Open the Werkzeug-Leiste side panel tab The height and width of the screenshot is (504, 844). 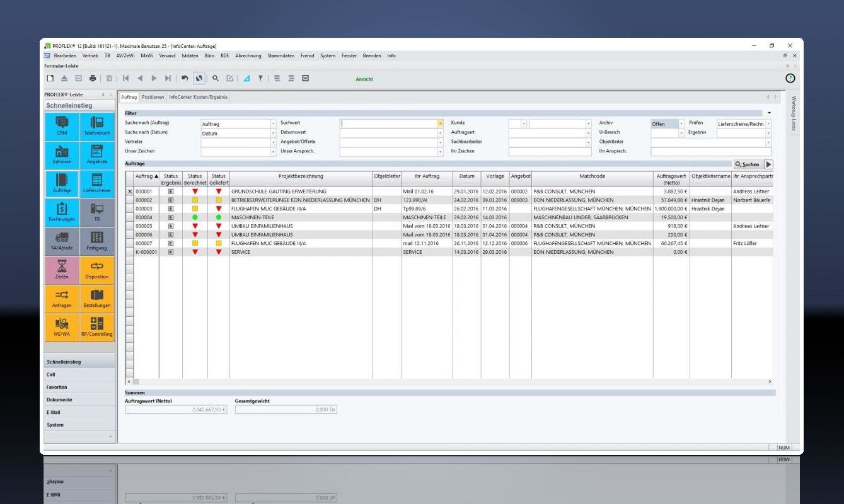pos(795,113)
